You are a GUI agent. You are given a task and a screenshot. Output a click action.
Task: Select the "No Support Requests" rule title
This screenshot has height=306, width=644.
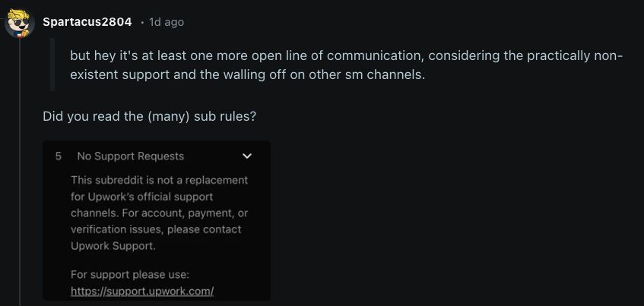point(130,156)
